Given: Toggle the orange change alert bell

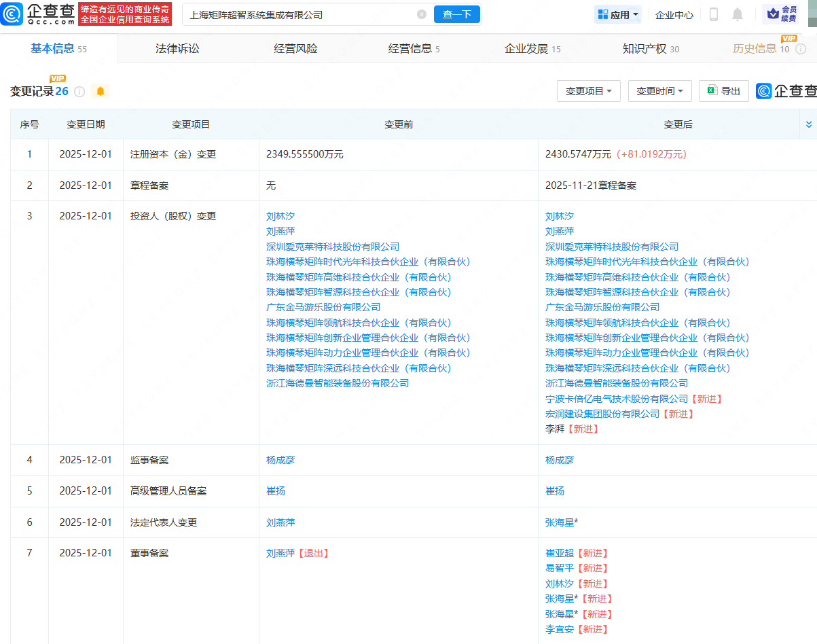Looking at the screenshot, I should 101,91.
